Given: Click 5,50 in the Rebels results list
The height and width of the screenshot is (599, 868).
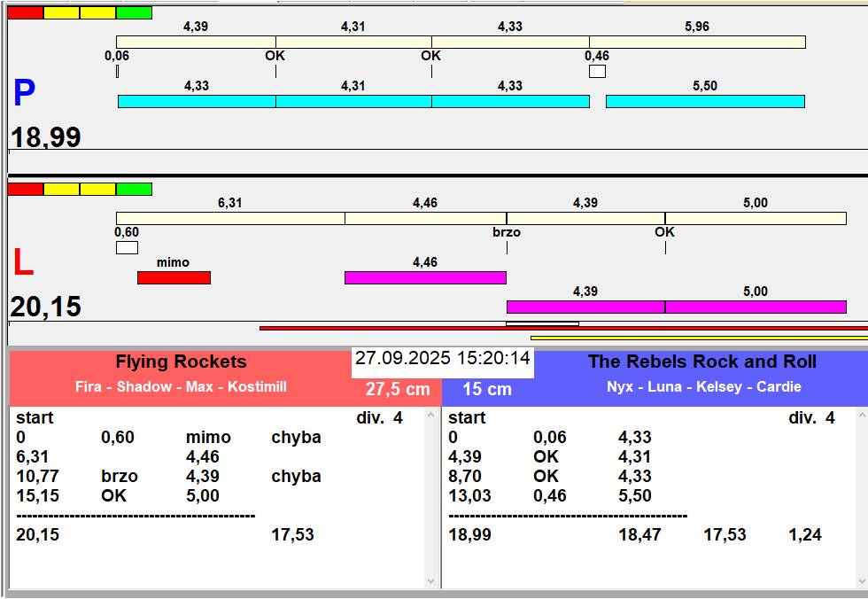Looking at the screenshot, I should coord(635,495).
